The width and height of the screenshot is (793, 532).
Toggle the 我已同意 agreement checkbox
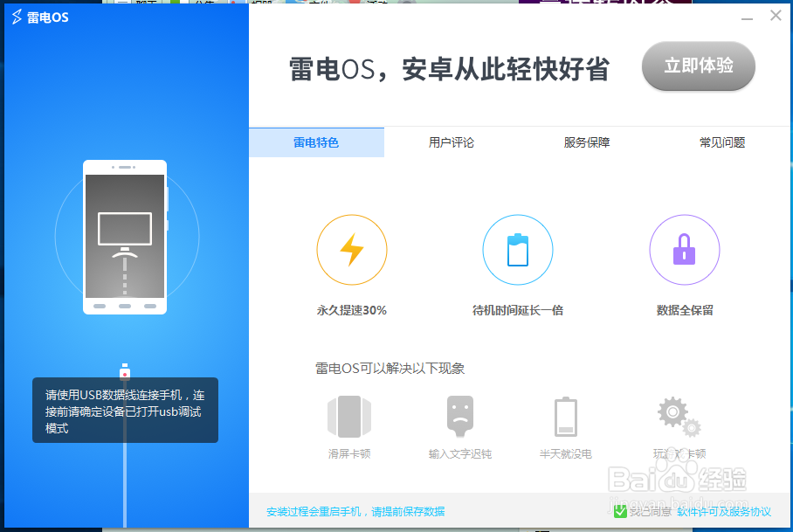click(620, 512)
